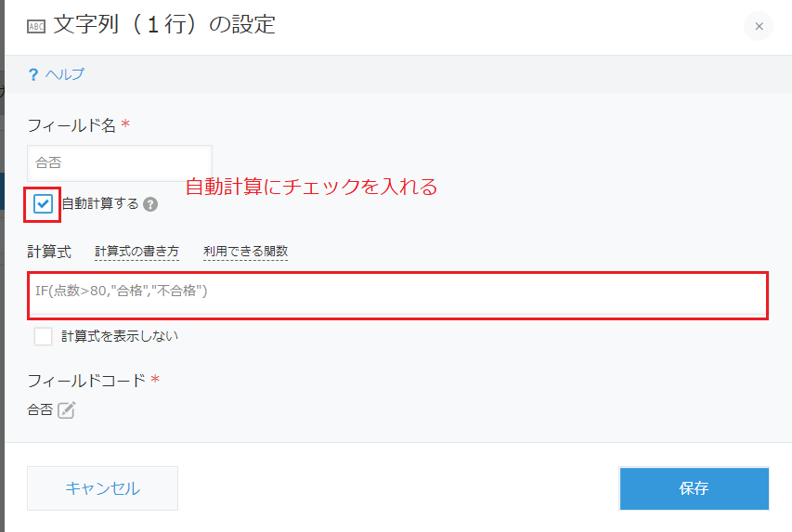The image size is (792, 532).
Task: Click the 計算式 section label
Action: point(49,252)
